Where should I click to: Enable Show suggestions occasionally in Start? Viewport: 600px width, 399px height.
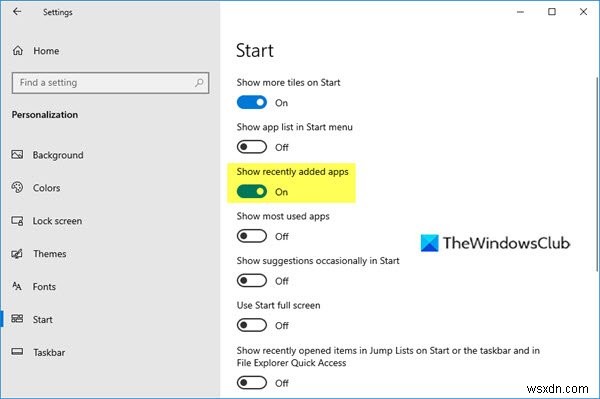[x=251, y=280]
